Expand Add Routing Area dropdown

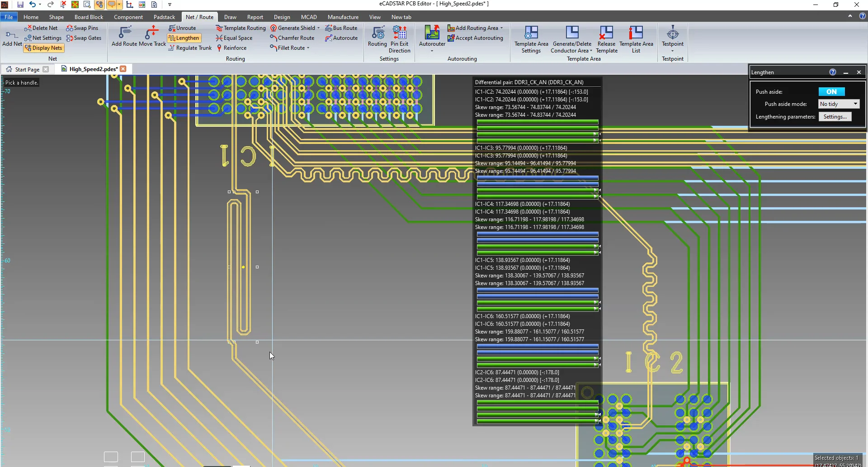click(501, 28)
